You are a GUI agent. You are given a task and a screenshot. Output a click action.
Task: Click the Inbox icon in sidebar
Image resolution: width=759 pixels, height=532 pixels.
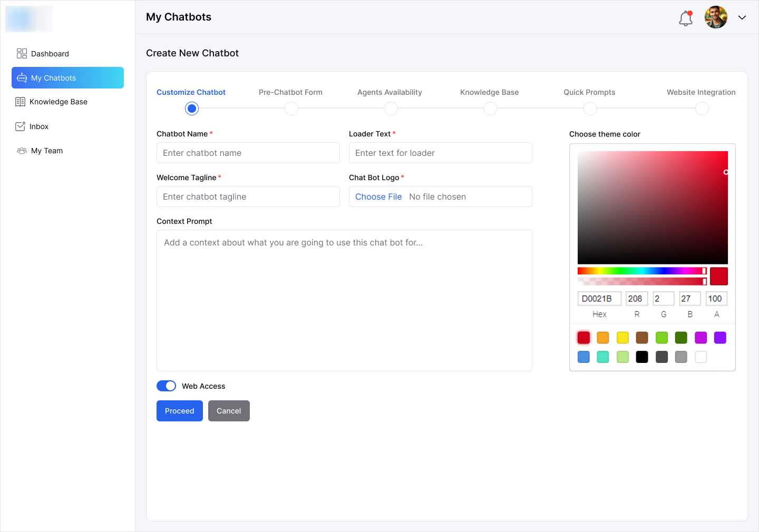20,126
